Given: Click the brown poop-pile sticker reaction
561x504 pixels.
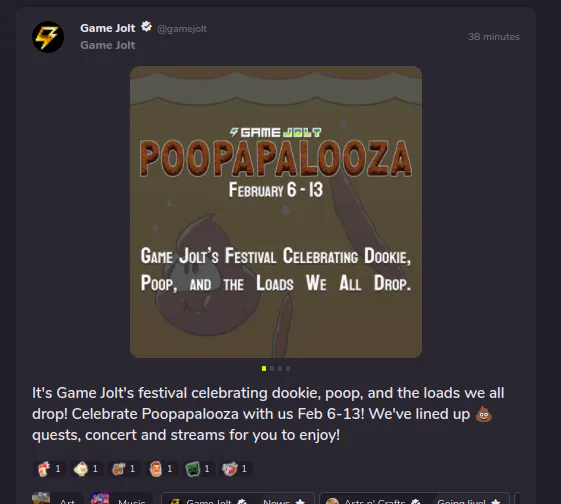Looking at the screenshot, I should [x=124, y=469].
